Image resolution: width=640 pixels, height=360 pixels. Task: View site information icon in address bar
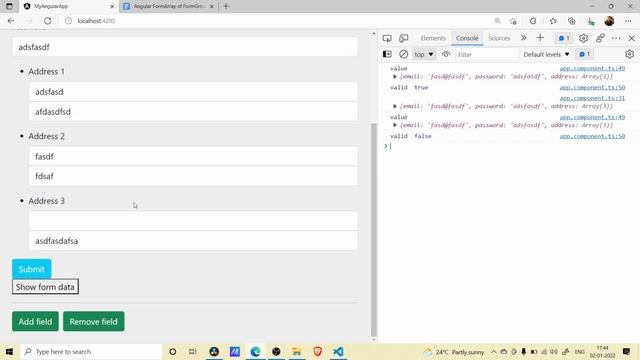pyautogui.click(x=69, y=21)
